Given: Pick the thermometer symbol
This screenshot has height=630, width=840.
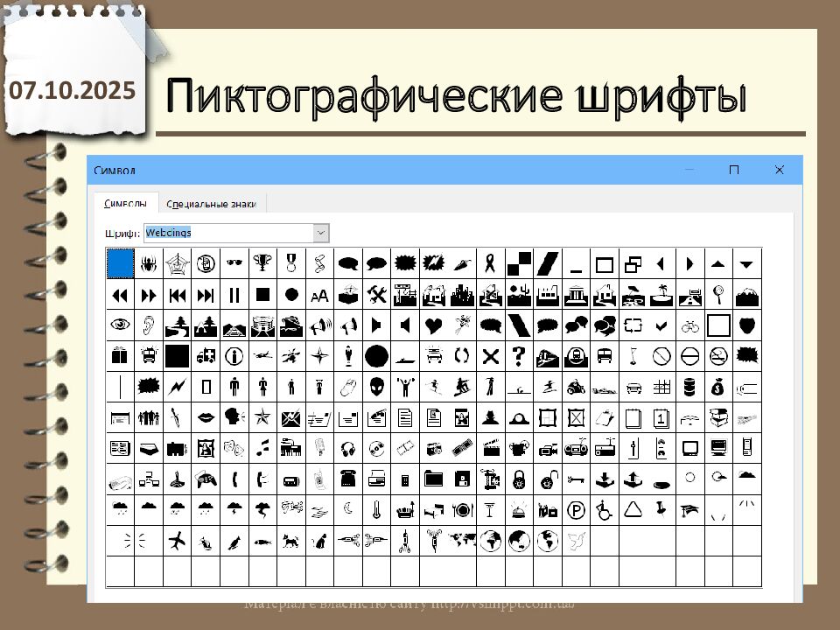Looking at the screenshot, I should [x=375, y=509].
